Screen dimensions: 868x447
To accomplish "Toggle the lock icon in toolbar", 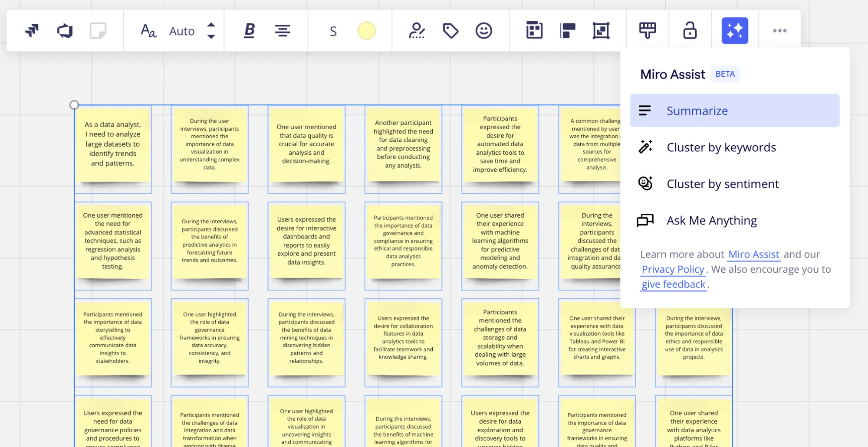I will [x=690, y=31].
